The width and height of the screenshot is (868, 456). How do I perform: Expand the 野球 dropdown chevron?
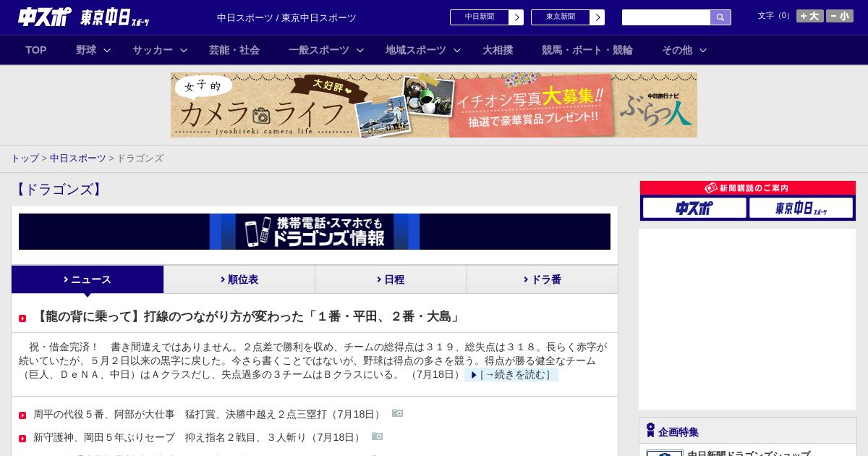point(107,51)
